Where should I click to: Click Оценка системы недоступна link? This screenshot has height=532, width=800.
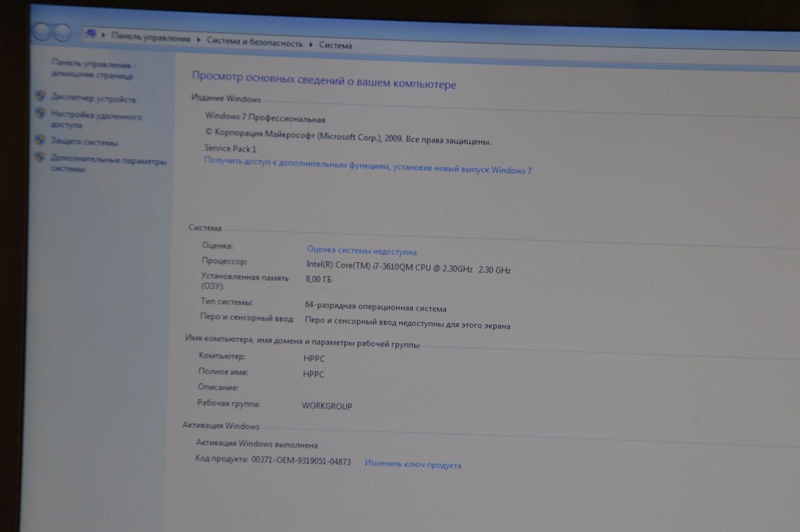(362, 251)
